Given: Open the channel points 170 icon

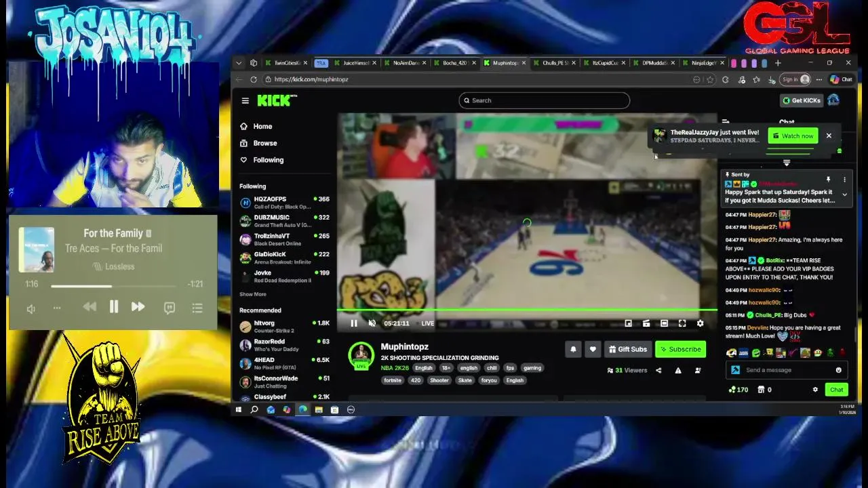Looking at the screenshot, I should [738, 390].
